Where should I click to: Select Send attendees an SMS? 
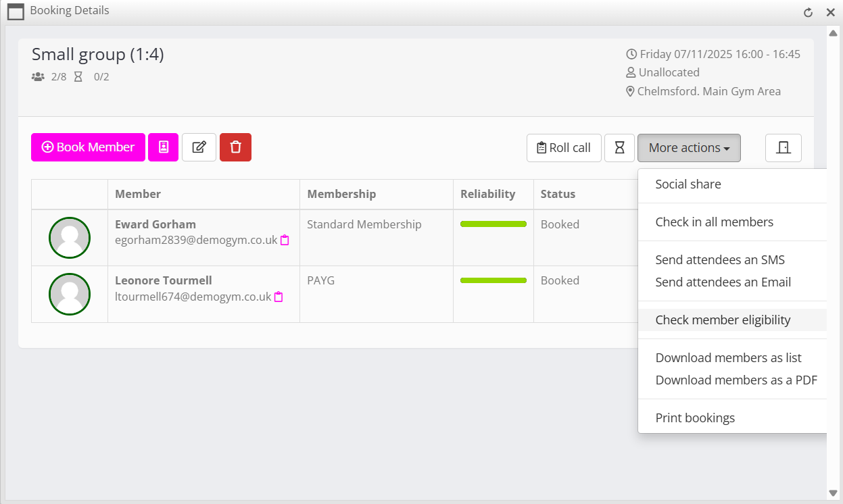[720, 260]
